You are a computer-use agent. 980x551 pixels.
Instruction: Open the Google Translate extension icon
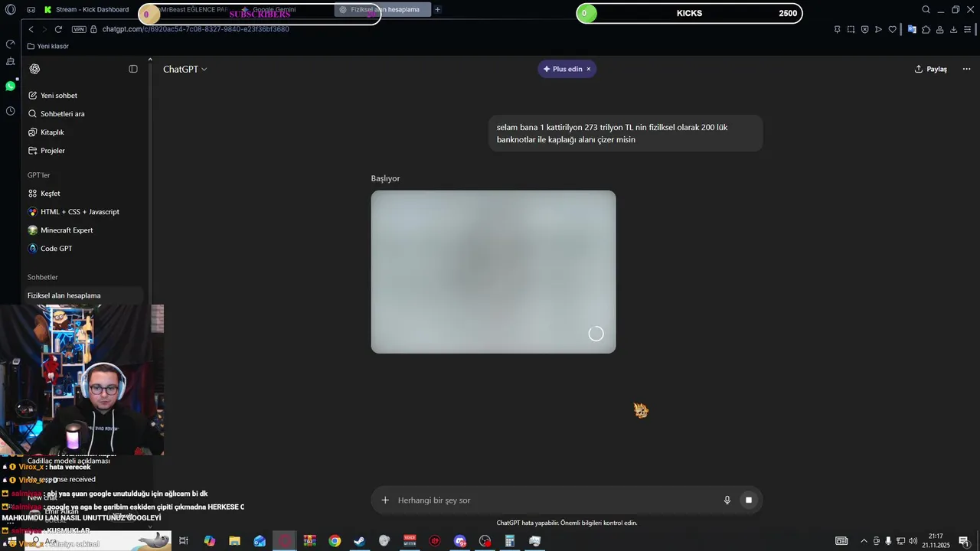coord(912,29)
